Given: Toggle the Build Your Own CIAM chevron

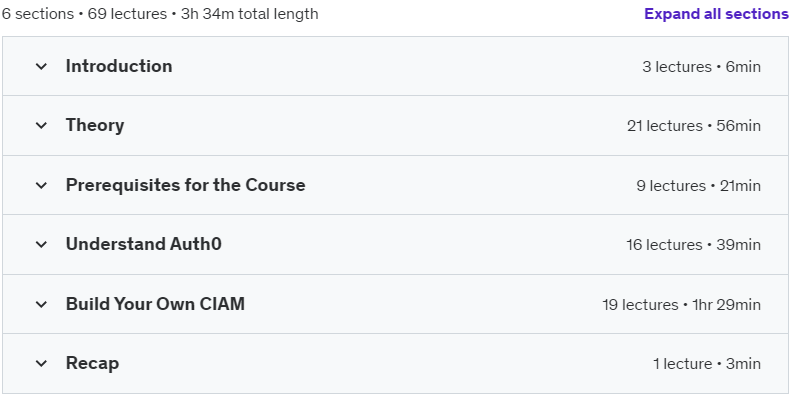Looking at the screenshot, I should pyautogui.click(x=41, y=304).
